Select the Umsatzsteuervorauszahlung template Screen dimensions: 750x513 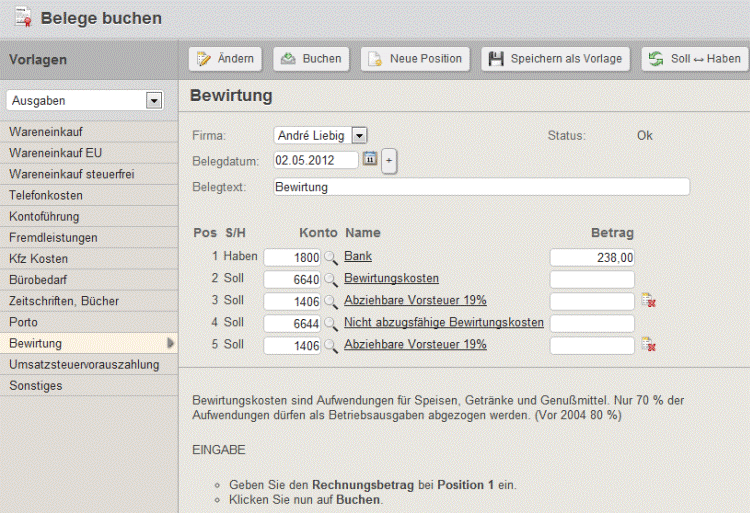click(x=89, y=364)
